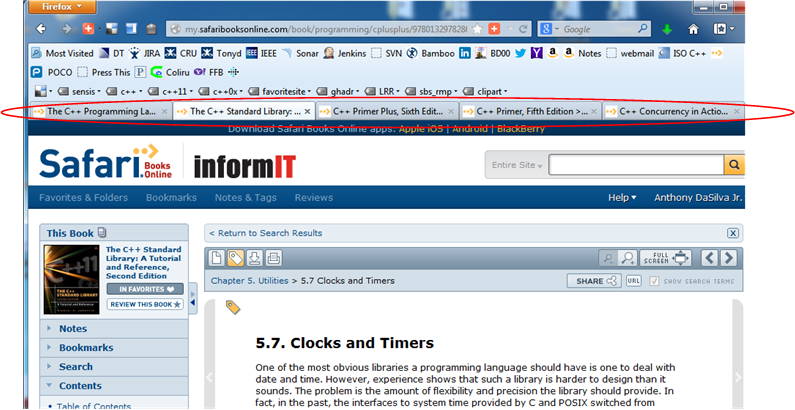Expand the Bookmarks section in sidebar

[85, 347]
